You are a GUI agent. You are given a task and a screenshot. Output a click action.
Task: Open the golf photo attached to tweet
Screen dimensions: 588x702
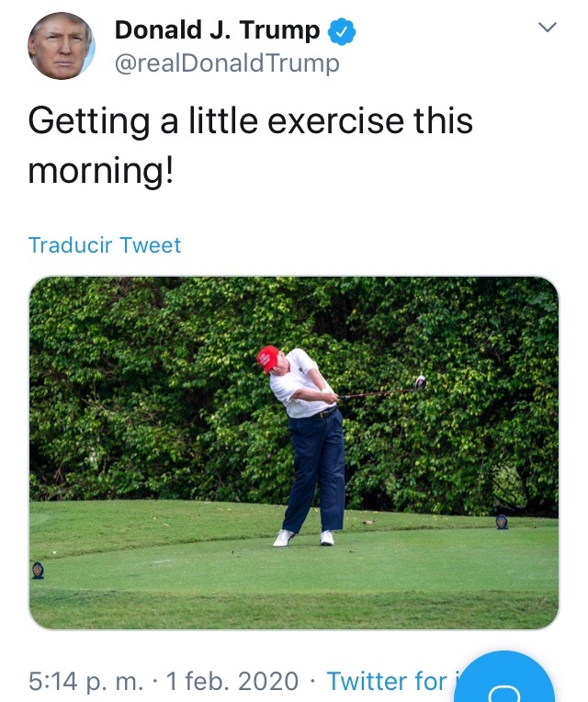[294, 453]
